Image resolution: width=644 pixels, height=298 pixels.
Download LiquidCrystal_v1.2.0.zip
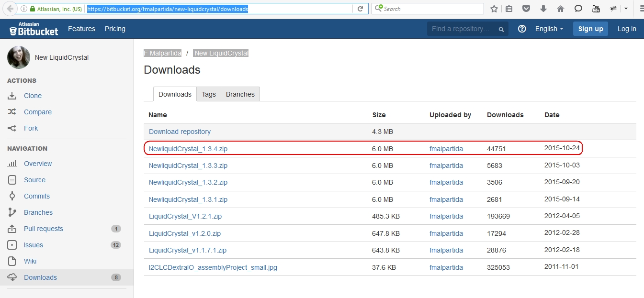tap(185, 233)
